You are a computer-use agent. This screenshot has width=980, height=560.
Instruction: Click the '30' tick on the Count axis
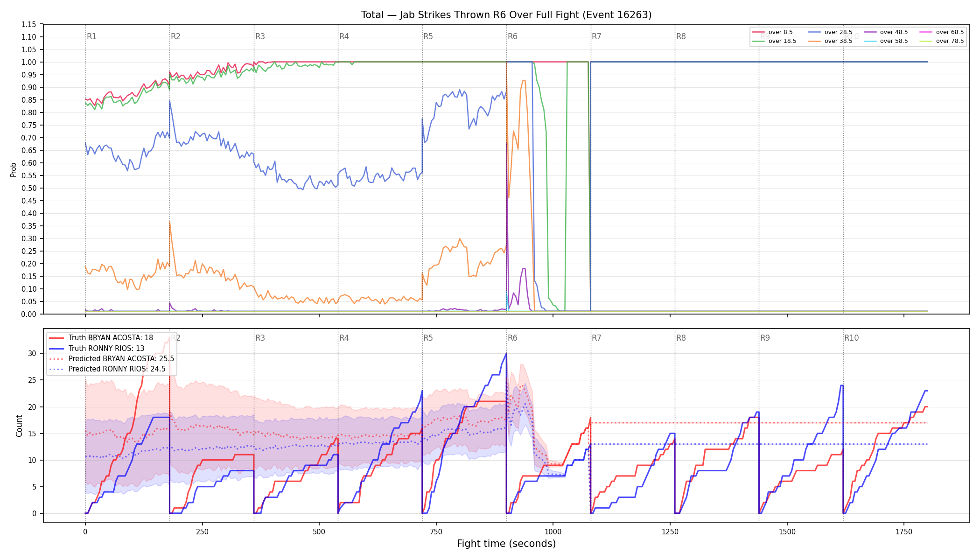[x=32, y=353]
